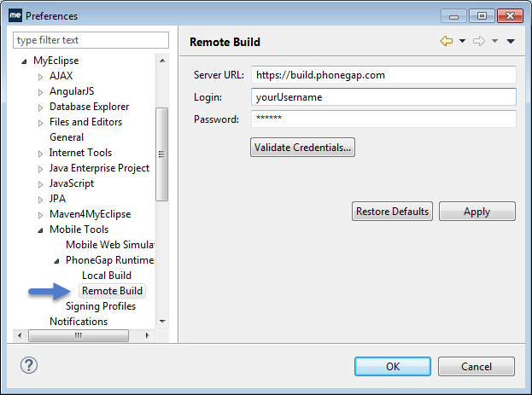The width and height of the screenshot is (532, 395).
Task: Collapse the PhoneGap Runtimes node
Action: click(56, 261)
